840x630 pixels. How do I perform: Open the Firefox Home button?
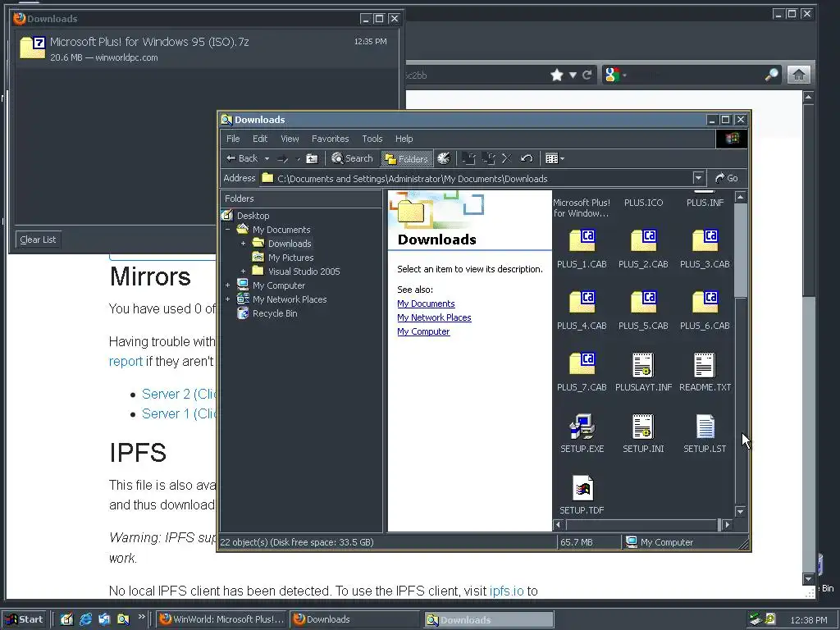798,75
